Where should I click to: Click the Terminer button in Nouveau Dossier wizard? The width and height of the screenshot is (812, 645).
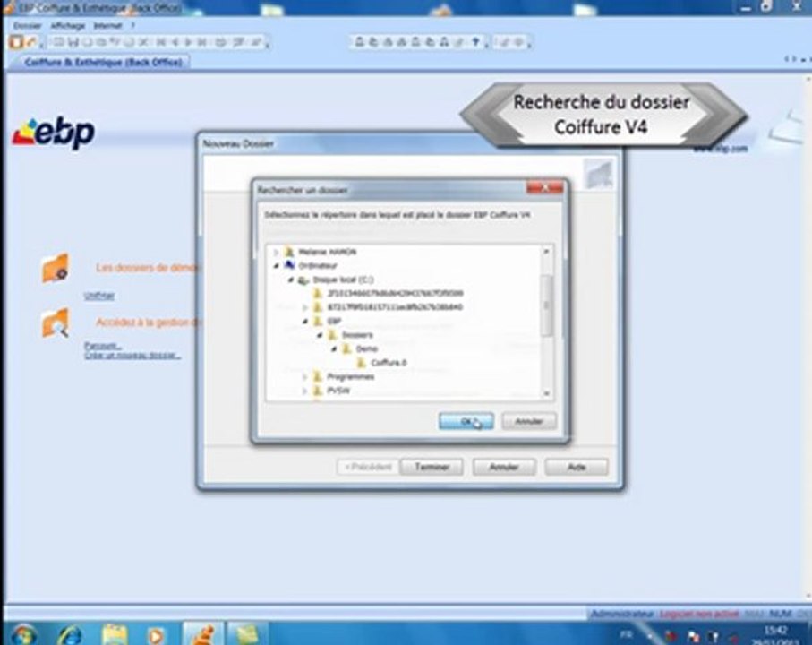[432, 467]
